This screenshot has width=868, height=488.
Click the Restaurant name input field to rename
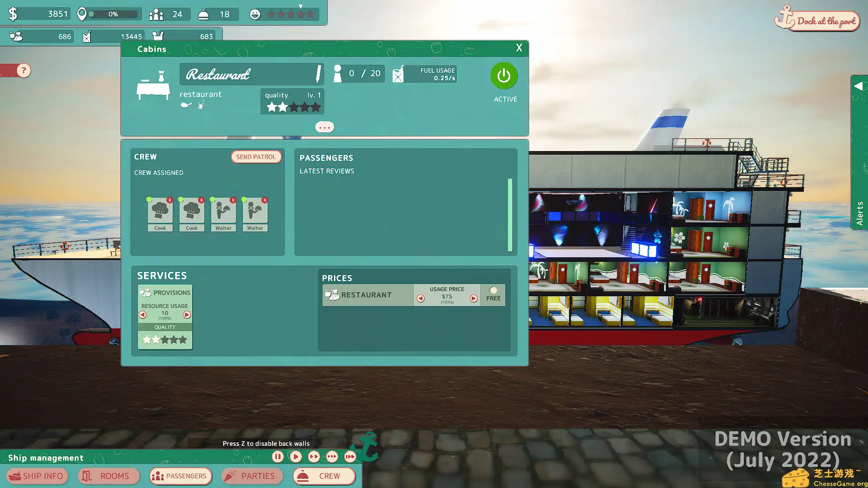point(251,74)
